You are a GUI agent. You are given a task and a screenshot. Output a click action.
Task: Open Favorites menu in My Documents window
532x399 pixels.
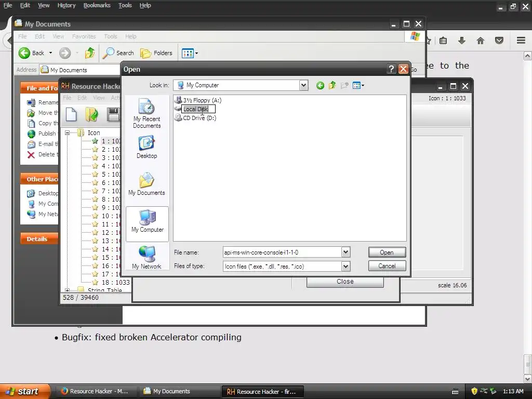[x=84, y=36]
